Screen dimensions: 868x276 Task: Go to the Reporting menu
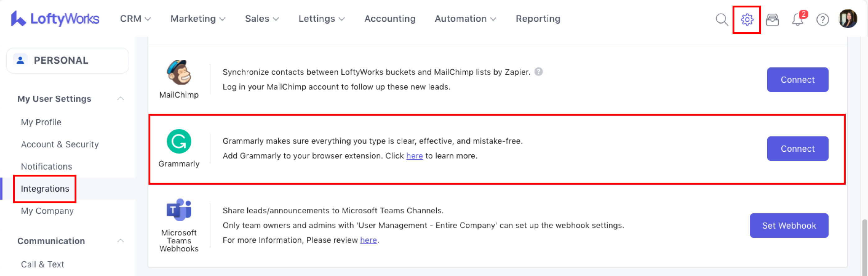tap(538, 19)
